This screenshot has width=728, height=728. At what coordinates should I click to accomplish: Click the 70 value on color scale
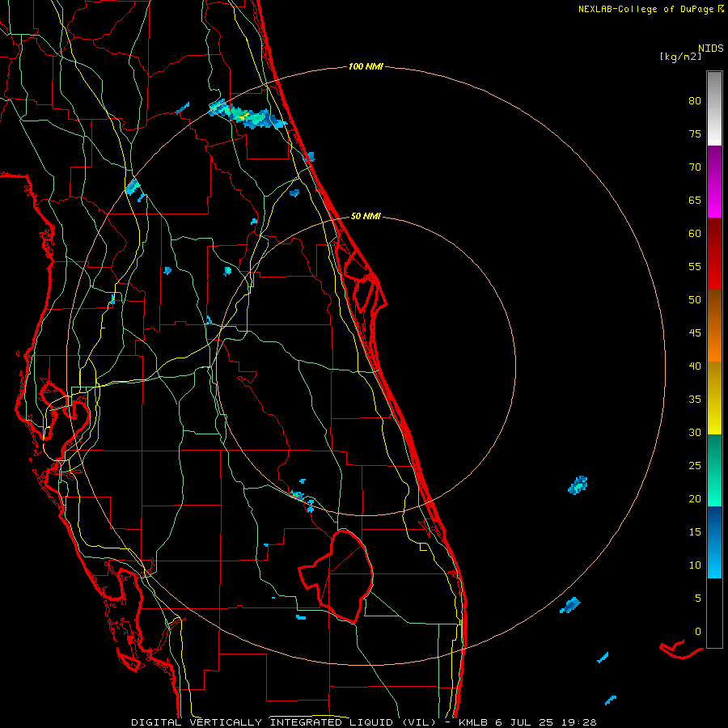[695, 167]
